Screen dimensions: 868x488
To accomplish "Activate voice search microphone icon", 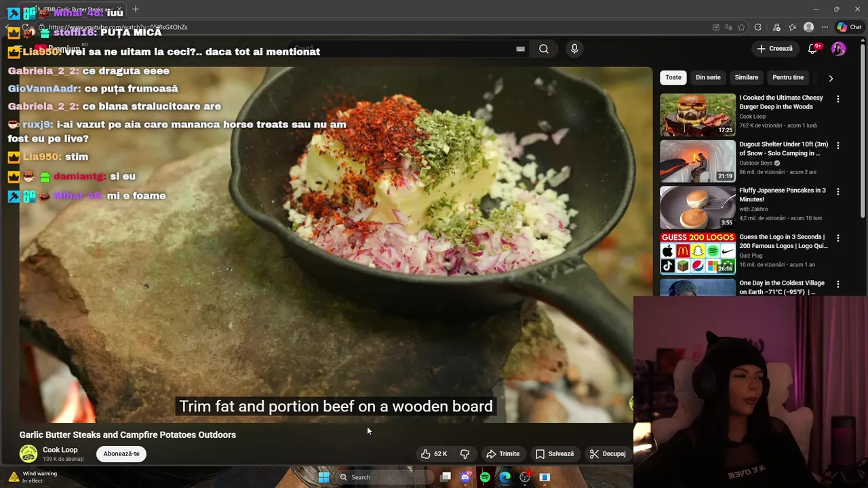I will (574, 49).
